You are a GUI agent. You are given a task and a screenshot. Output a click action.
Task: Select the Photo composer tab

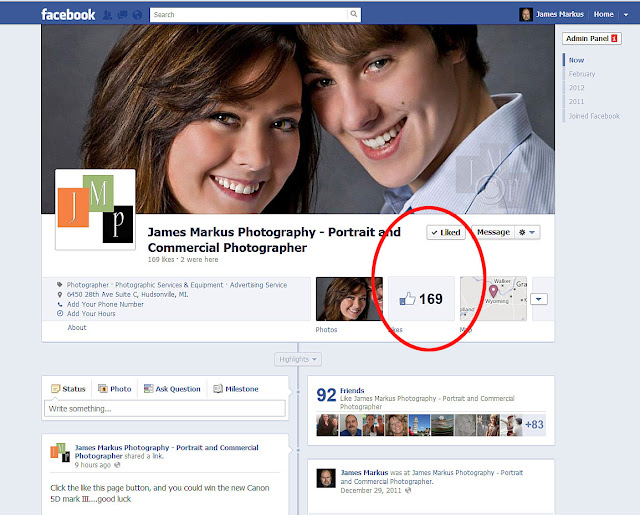click(x=115, y=389)
